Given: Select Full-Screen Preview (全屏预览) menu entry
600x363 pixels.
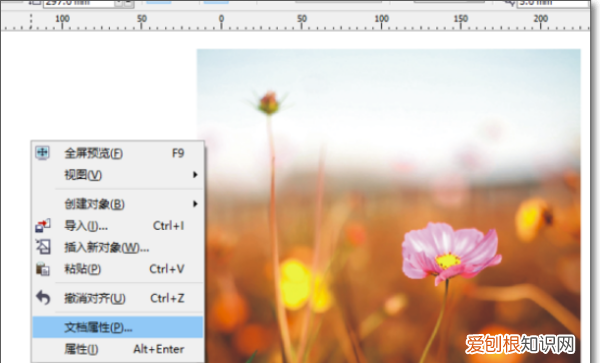Looking at the screenshot, I should pyautogui.click(x=117, y=153).
